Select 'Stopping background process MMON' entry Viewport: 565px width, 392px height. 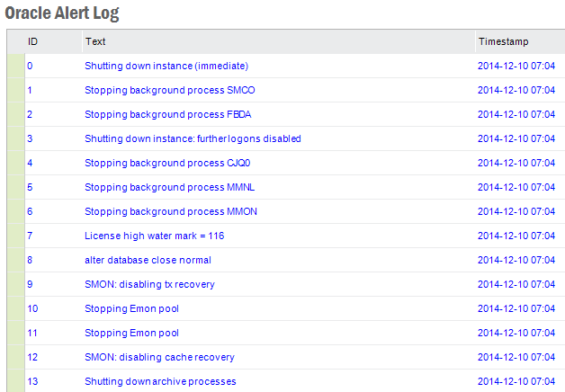click(168, 211)
